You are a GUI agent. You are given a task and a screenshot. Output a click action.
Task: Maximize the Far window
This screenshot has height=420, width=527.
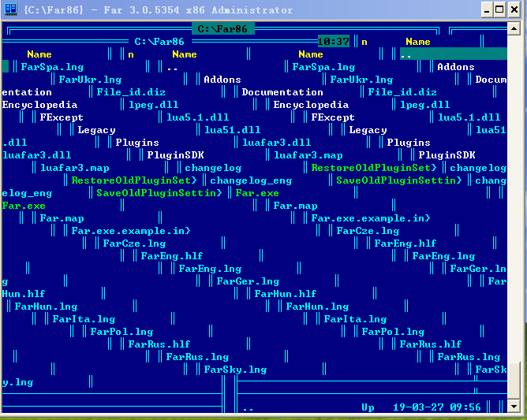[499, 9]
